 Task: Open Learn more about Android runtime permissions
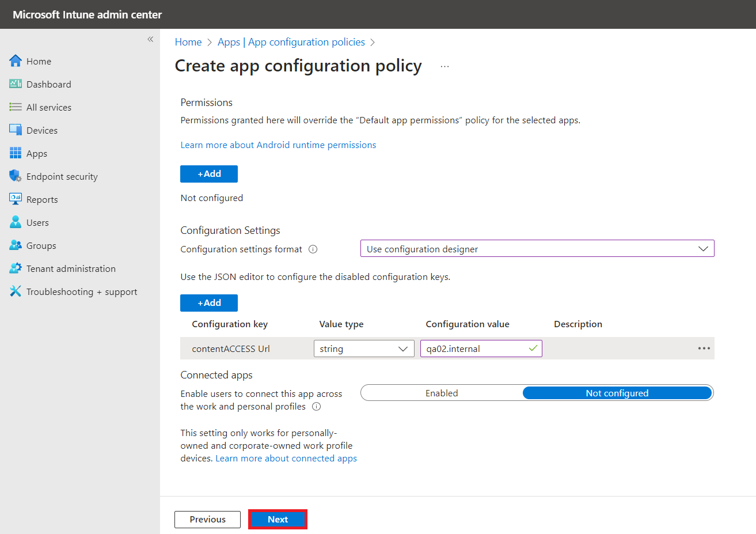(278, 145)
